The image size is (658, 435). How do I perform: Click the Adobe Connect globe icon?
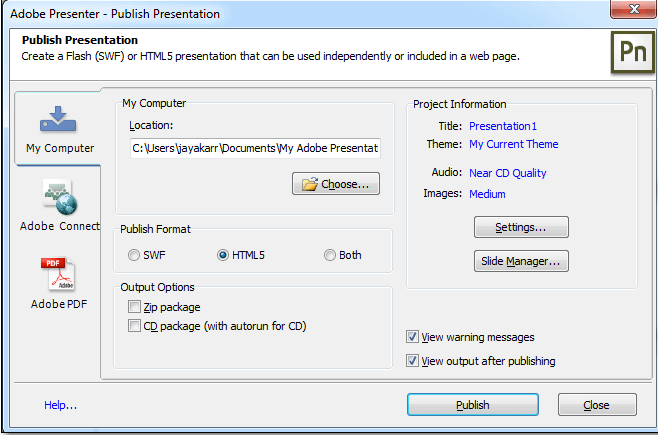coord(59,196)
